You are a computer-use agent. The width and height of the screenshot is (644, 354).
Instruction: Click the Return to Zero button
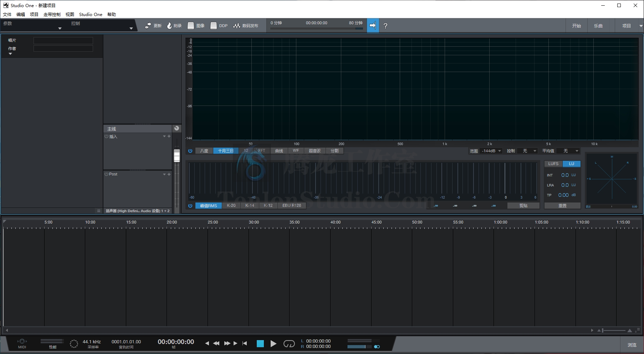245,343
